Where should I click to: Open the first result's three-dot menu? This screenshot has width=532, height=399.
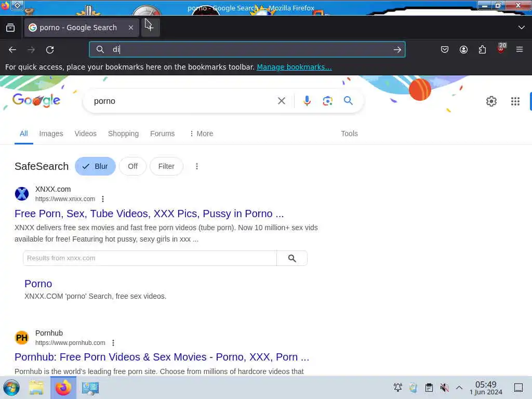(103, 199)
